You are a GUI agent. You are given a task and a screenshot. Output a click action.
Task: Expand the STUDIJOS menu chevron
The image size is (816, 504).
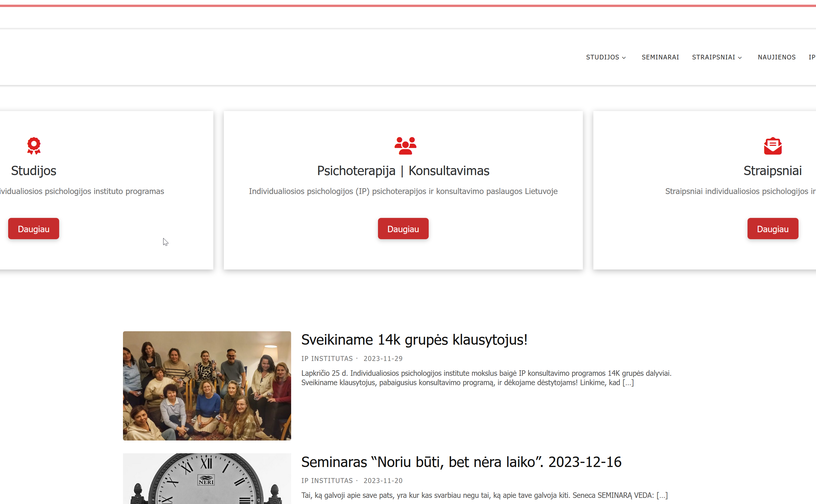[624, 58]
